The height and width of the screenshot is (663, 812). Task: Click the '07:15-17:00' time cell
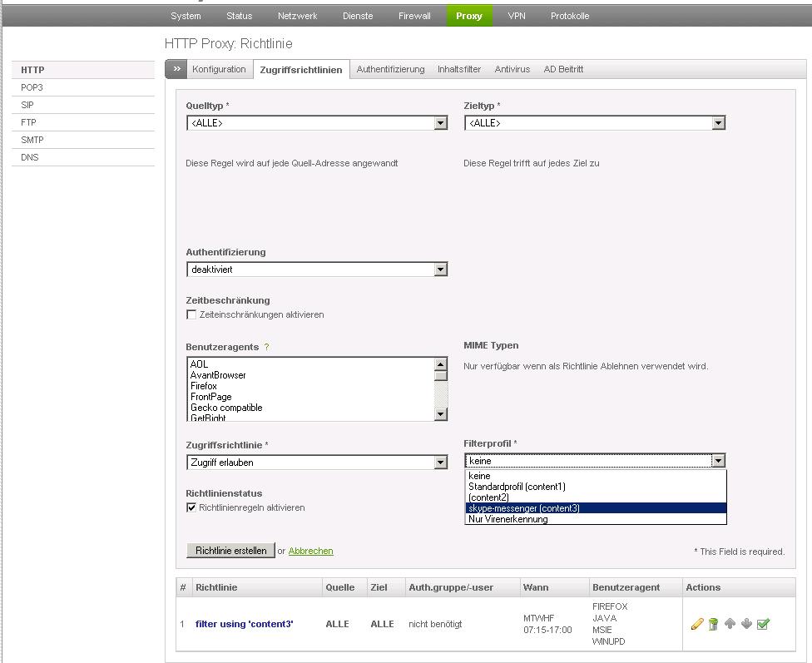pyautogui.click(x=547, y=630)
